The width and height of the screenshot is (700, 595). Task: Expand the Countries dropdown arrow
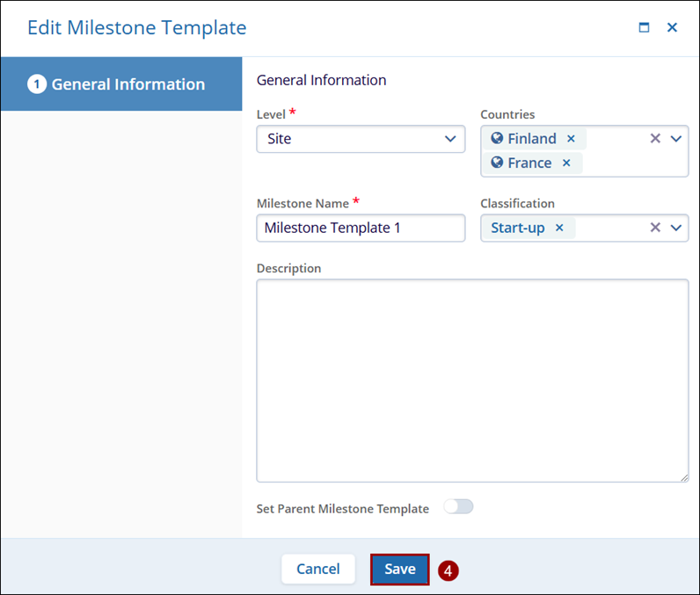676,139
